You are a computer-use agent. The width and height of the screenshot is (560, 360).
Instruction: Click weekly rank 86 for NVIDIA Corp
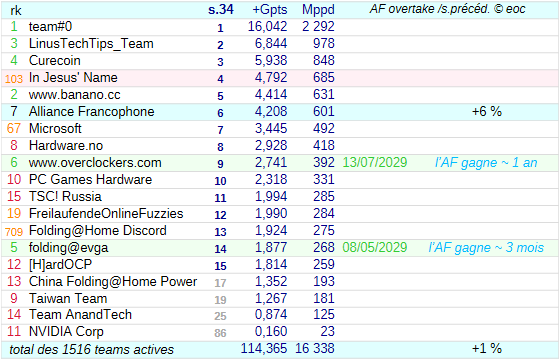(220, 333)
